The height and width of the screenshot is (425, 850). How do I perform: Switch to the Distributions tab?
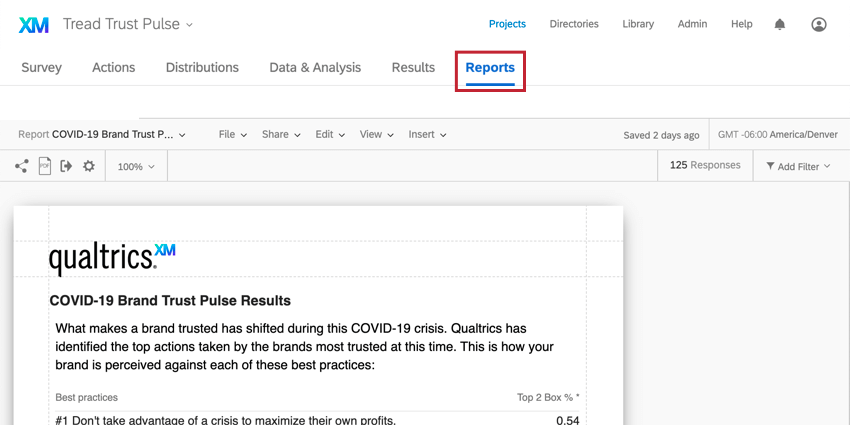[202, 68]
